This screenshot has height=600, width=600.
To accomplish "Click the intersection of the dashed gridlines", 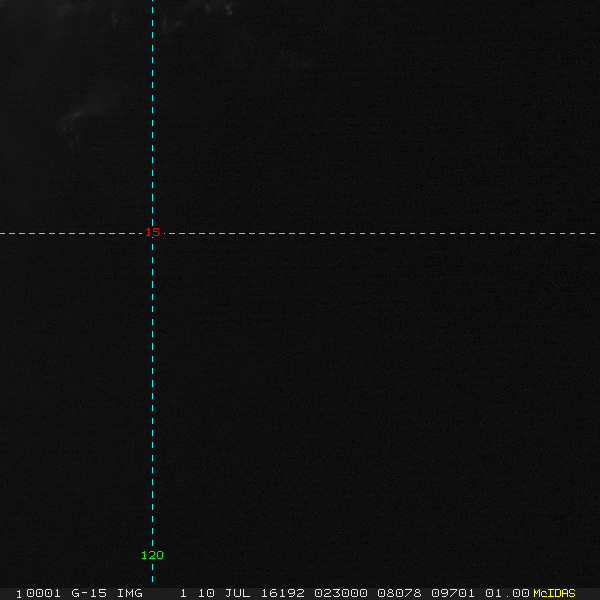I will [152, 233].
